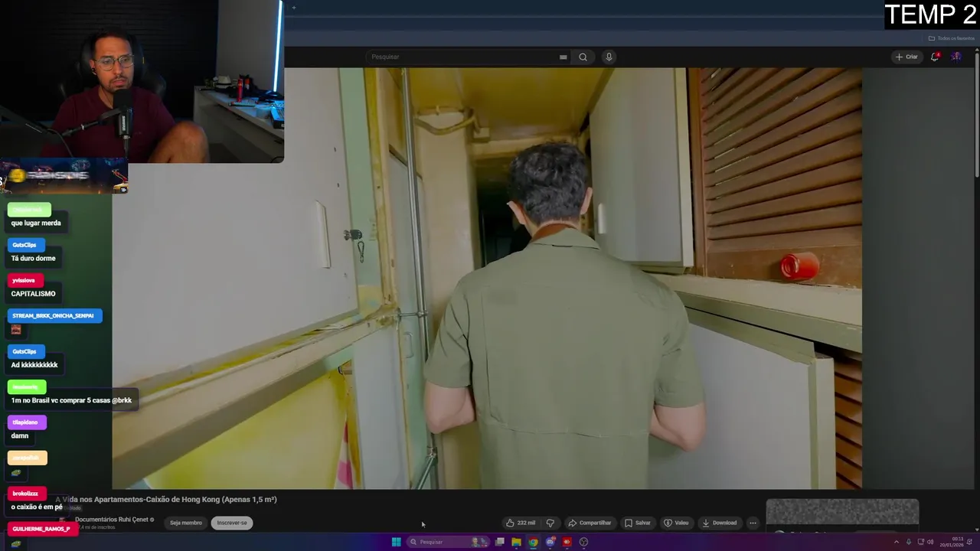
Task: Open the YouTube account avatar menu
Action: (x=956, y=57)
